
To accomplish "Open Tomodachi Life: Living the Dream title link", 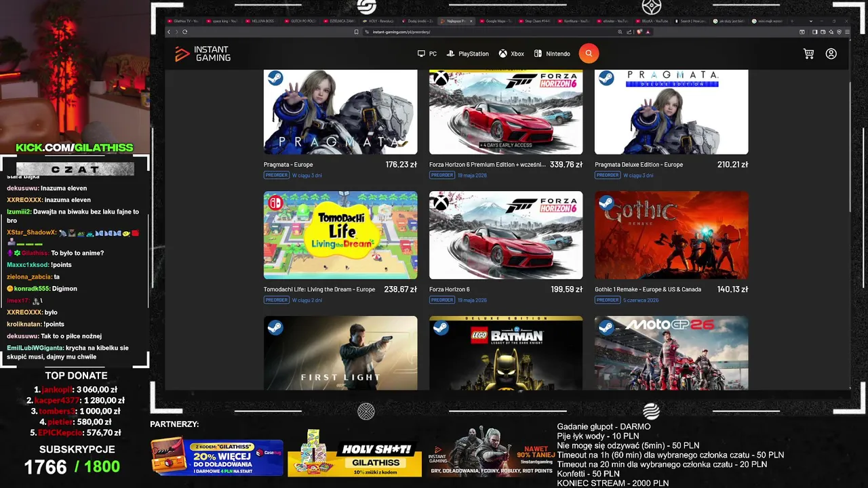I will [x=319, y=289].
